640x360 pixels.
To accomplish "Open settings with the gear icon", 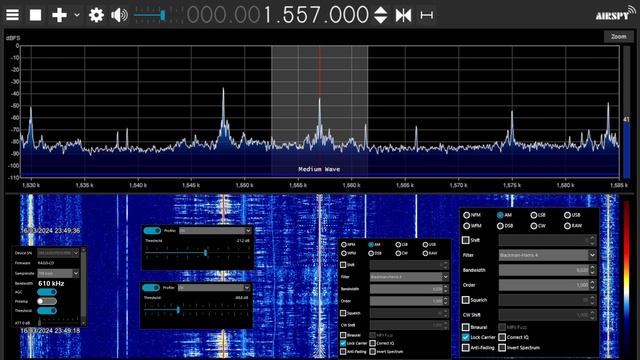I will click(x=96, y=15).
